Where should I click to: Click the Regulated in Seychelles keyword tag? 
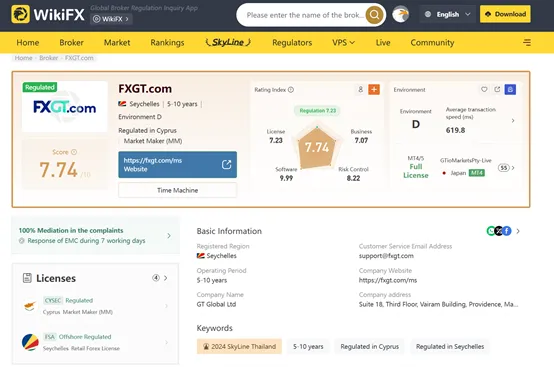(x=450, y=347)
